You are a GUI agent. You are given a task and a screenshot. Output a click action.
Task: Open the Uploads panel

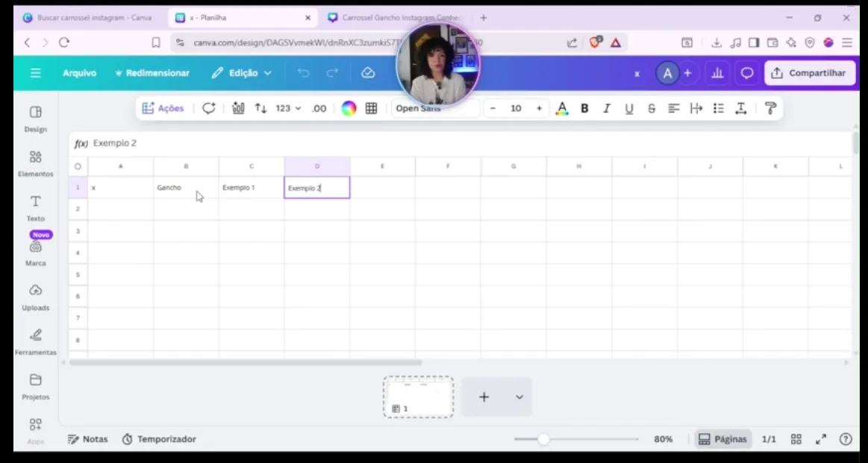(x=35, y=297)
